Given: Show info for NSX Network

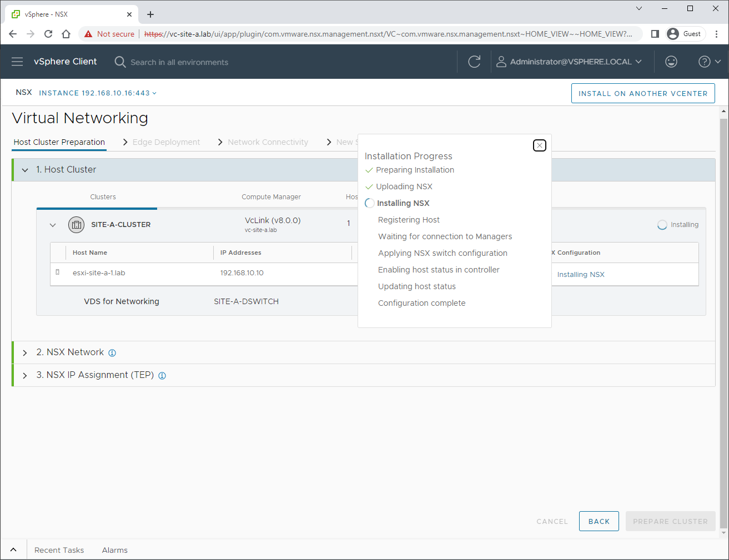Looking at the screenshot, I should pyautogui.click(x=112, y=353).
